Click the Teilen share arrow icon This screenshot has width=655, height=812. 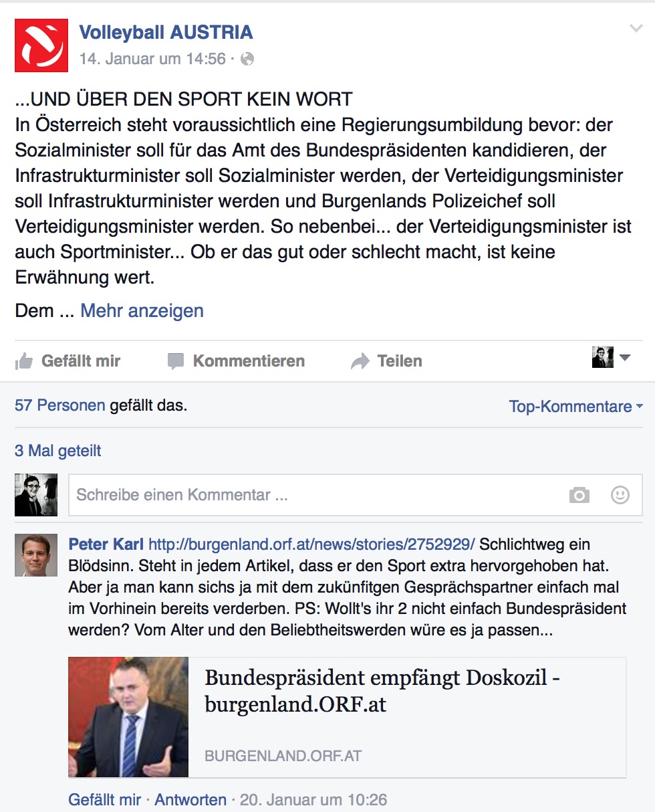click(360, 362)
